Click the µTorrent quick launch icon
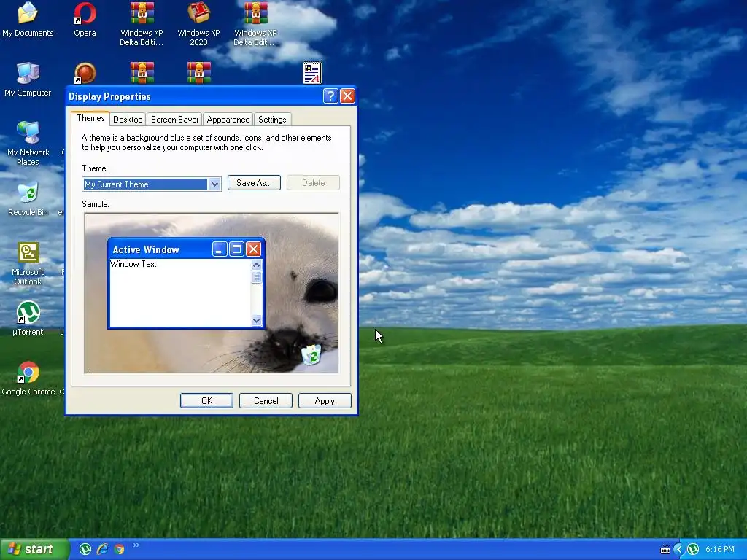Viewport: 747px width, 560px height. click(x=85, y=549)
